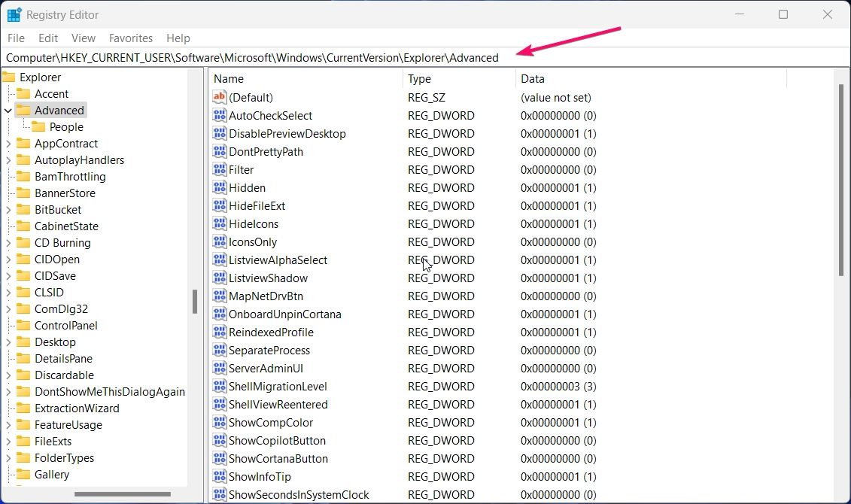Click the DWORD icon beside HideFileExt
Screen dimensions: 851x504
tap(219, 205)
